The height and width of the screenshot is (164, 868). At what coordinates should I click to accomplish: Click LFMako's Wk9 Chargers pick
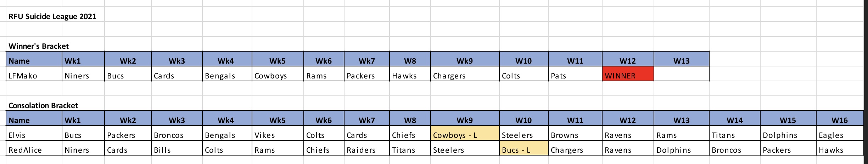465,74
